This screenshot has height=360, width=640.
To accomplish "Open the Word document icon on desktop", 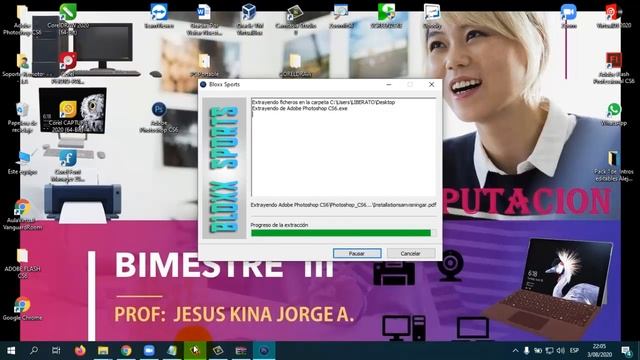I will (203, 20).
